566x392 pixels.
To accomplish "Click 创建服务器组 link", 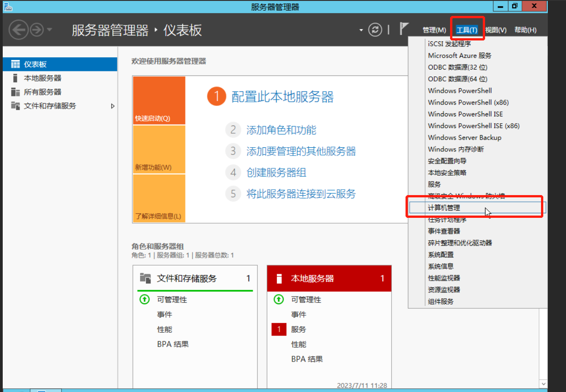I will coord(276,173).
